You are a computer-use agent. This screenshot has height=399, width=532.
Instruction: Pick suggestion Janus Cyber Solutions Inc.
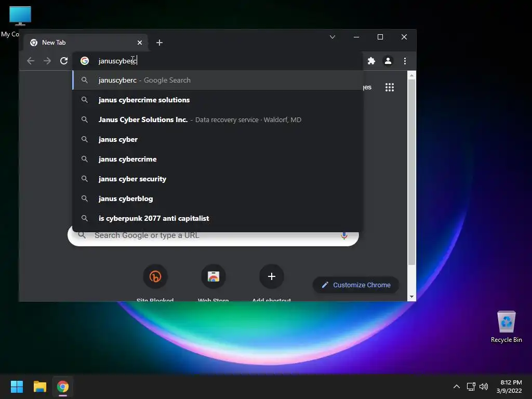218,119
